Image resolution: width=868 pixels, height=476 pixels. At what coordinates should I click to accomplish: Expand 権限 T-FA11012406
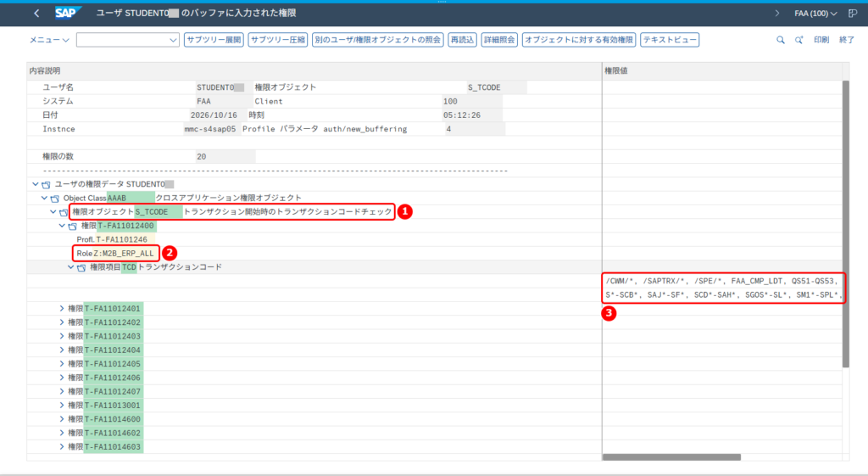(x=62, y=378)
